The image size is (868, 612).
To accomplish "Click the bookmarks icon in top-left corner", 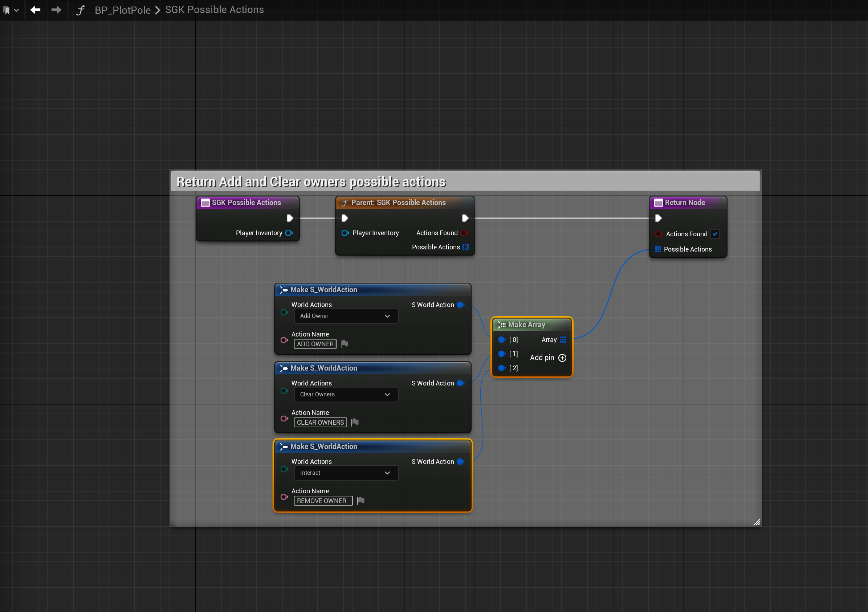I will (x=7, y=10).
